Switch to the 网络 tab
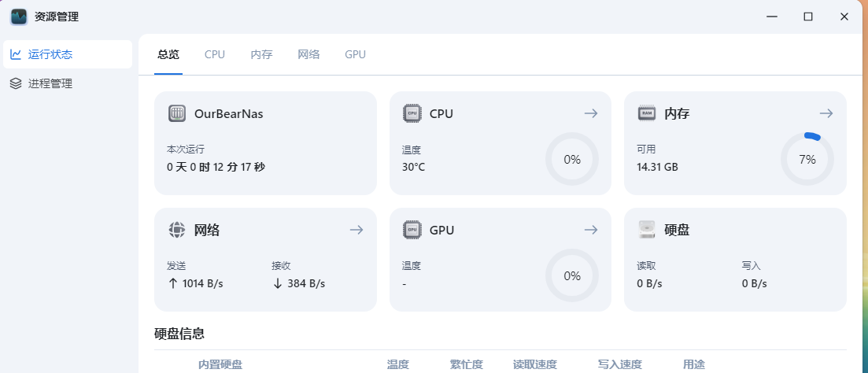Image resolution: width=868 pixels, height=373 pixels. [308, 54]
